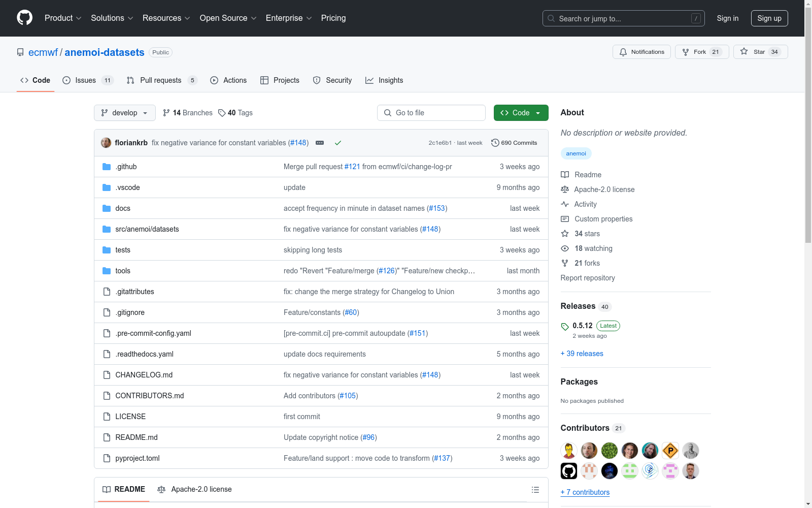Open the src/anemoi/datasets folder
Screen dimensions: 812x508
[147, 229]
